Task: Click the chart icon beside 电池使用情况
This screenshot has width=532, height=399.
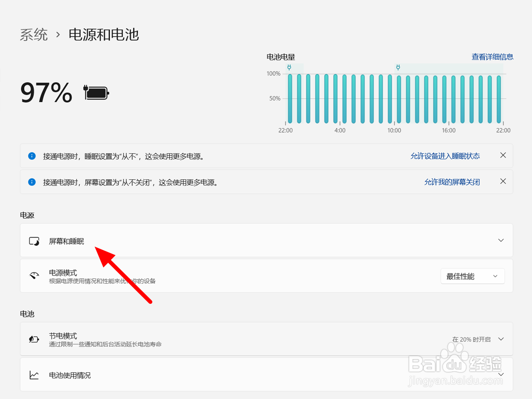Action: (34, 375)
